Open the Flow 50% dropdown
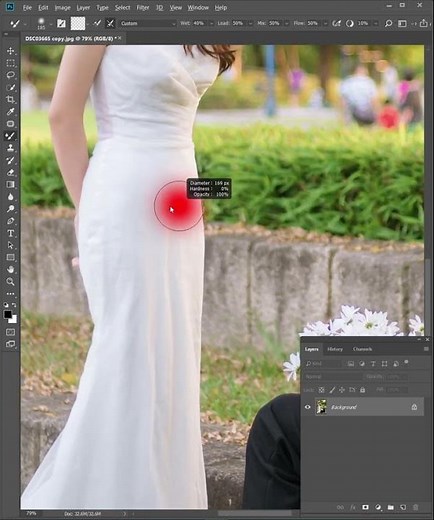Viewport: 434px width, 520px height. pyautogui.click(x=325, y=24)
